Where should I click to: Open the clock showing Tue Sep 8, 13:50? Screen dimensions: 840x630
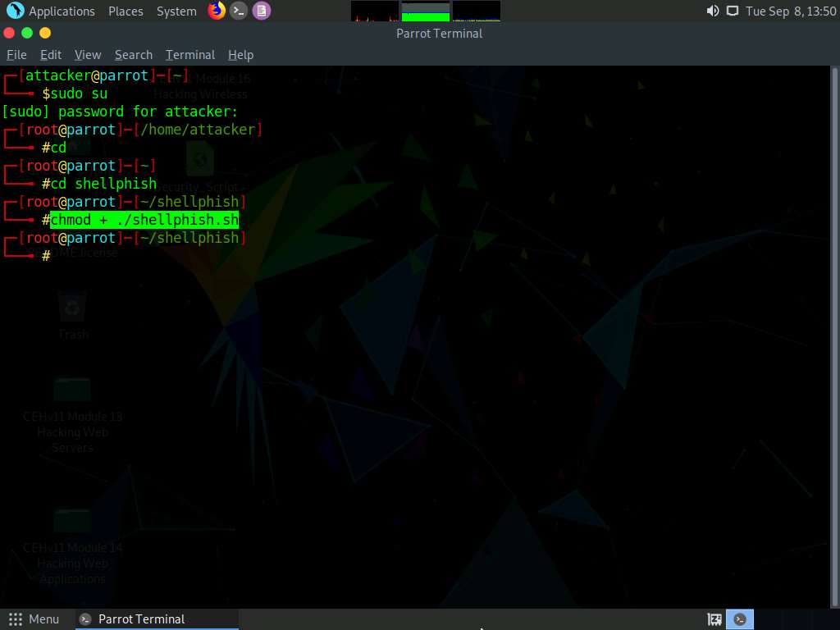pos(791,11)
